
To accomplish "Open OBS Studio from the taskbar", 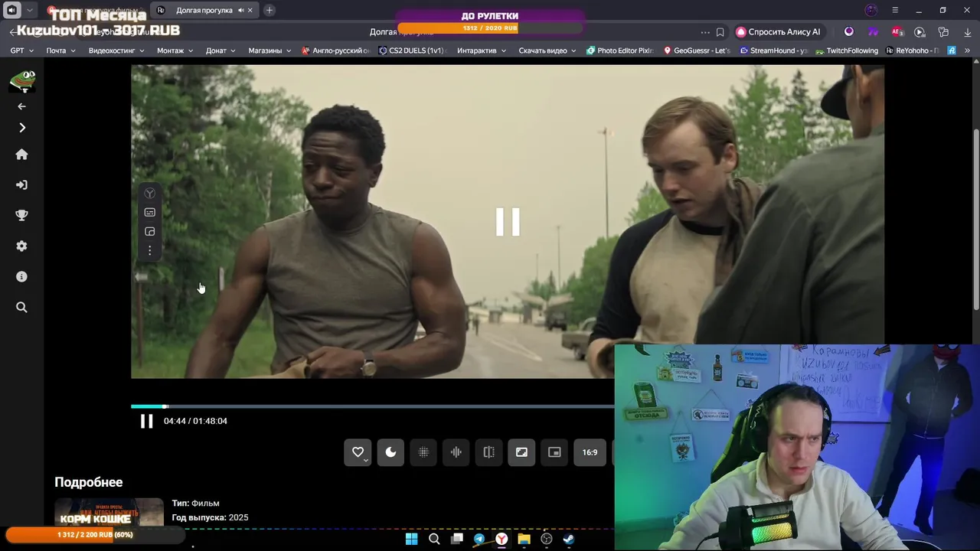I will [x=547, y=539].
